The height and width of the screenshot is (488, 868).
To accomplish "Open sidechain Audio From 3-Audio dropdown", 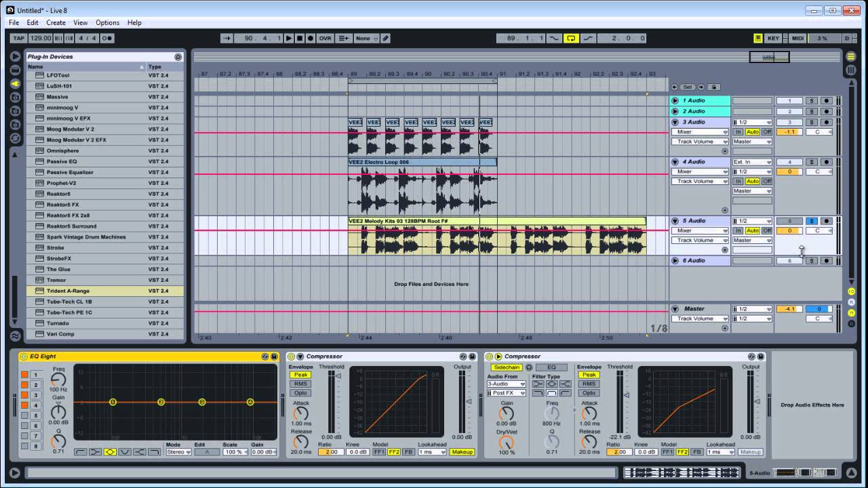I will pyautogui.click(x=506, y=384).
